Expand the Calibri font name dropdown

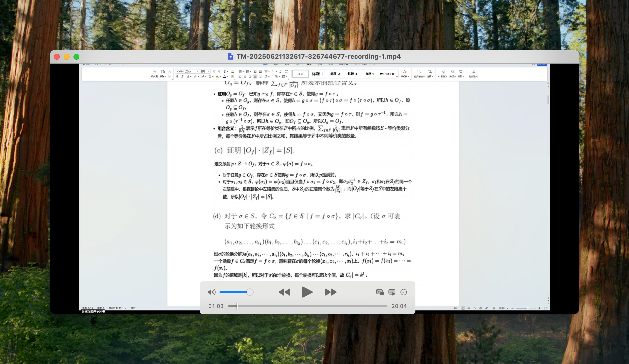pyautogui.click(x=197, y=71)
